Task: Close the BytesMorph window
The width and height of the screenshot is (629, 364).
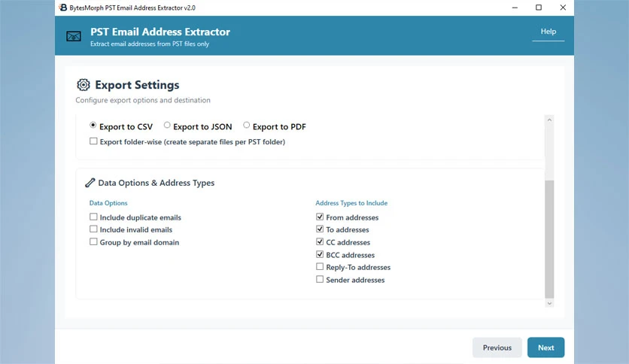Action: pos(563,8)
